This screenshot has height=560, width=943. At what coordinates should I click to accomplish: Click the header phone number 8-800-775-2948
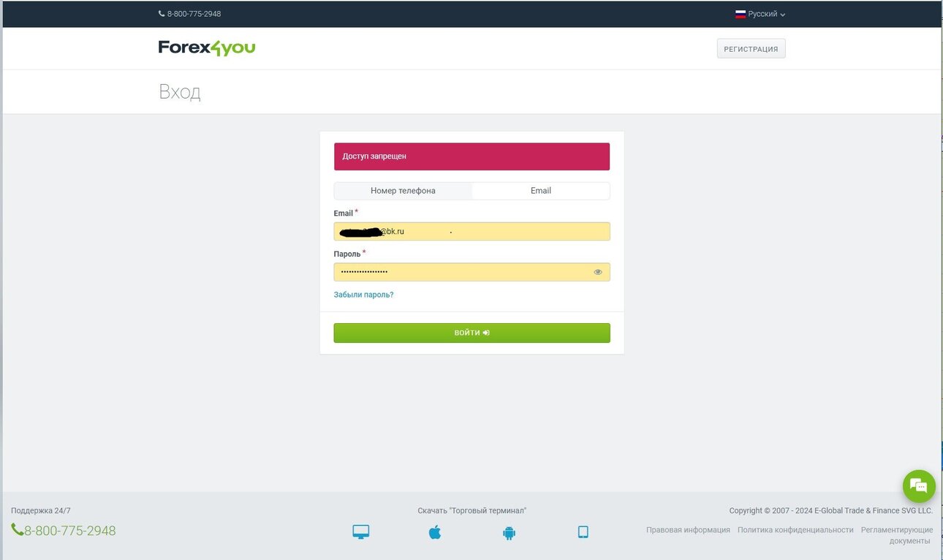click(x=189, y=14)
